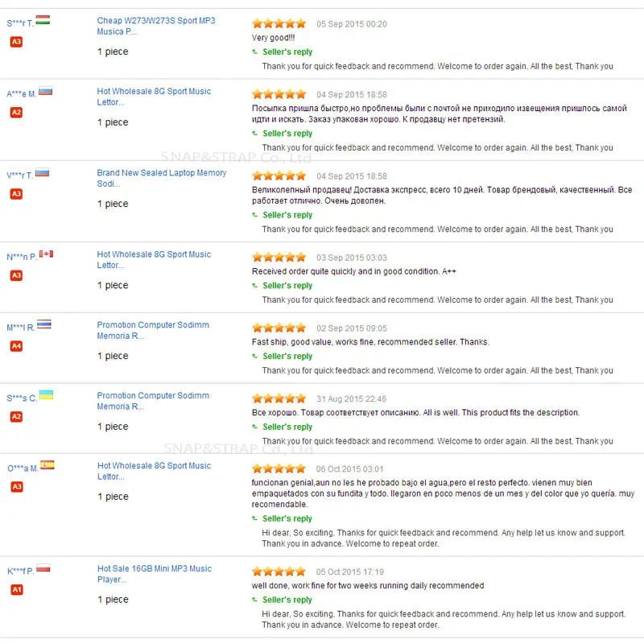Click the star rating dated 03 Sep 2015 03:03
Image resolution: width=644 pixels, height=644 pixels.
(x=279, y=258)
